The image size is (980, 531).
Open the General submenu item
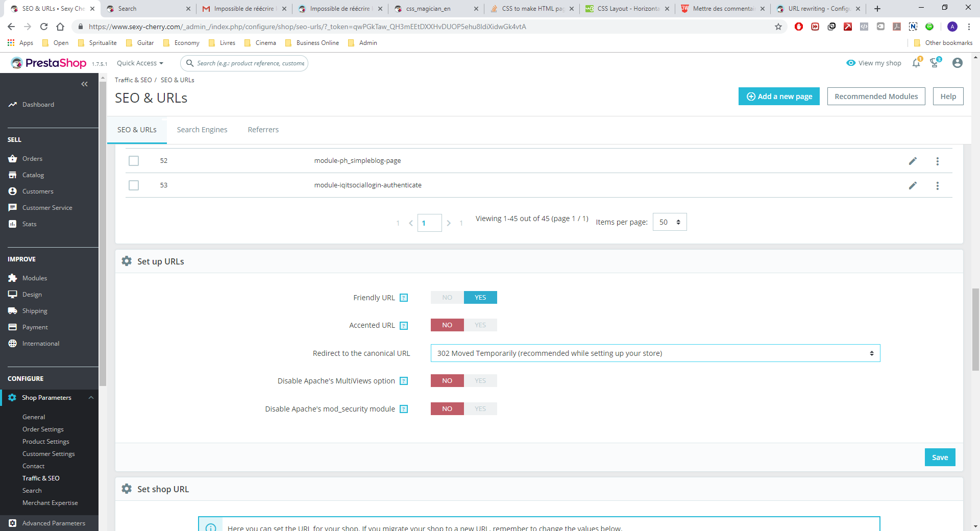tap(34, 417)
